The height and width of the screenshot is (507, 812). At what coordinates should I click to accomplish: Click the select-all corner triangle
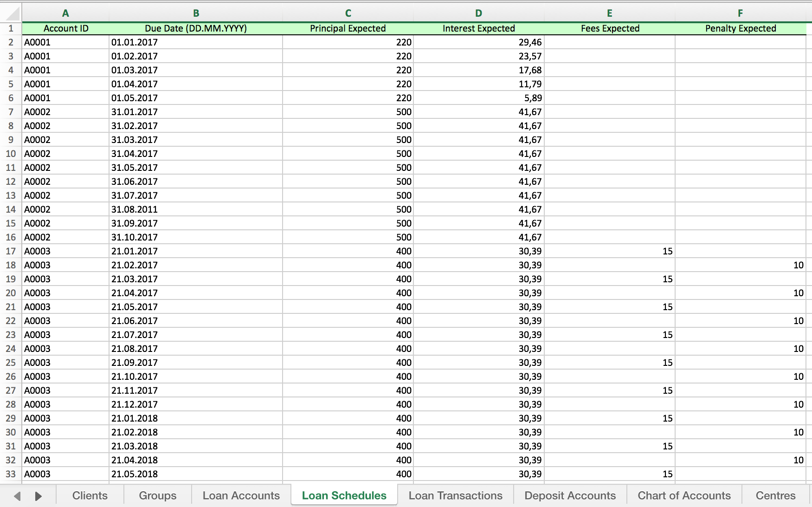click(11, 13)
